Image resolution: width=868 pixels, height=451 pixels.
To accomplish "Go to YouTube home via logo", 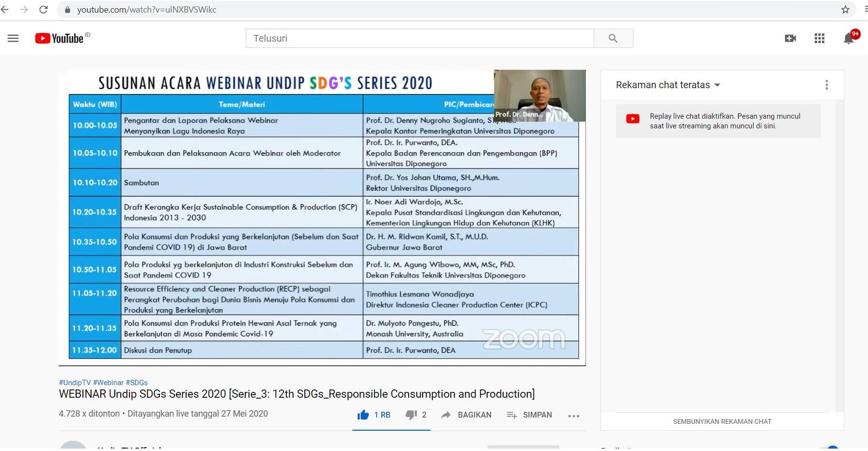I will (59, 38).
